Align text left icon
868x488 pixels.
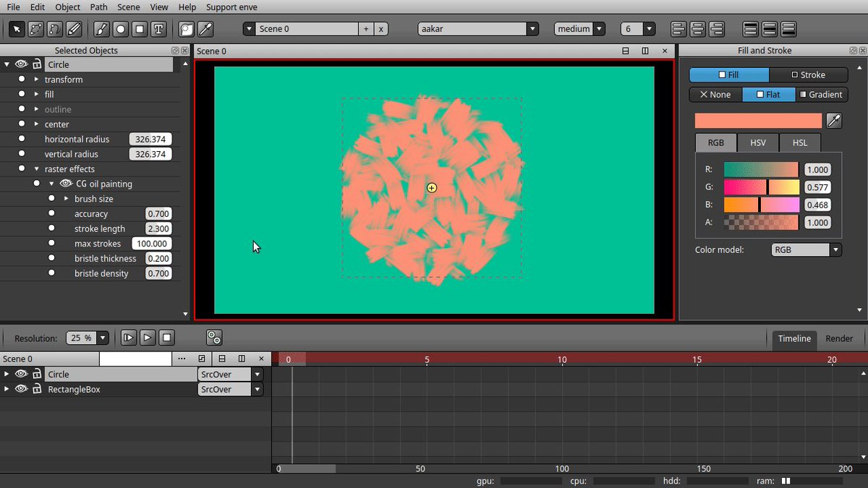pyautogui.click(x=678, y=29)
